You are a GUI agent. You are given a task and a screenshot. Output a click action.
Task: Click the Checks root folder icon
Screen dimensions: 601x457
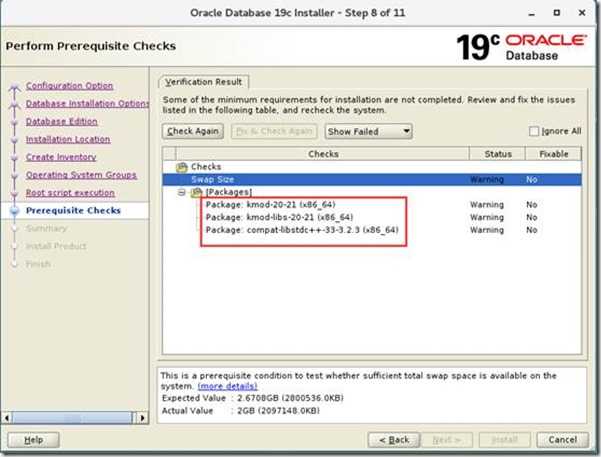coord(181,167)
